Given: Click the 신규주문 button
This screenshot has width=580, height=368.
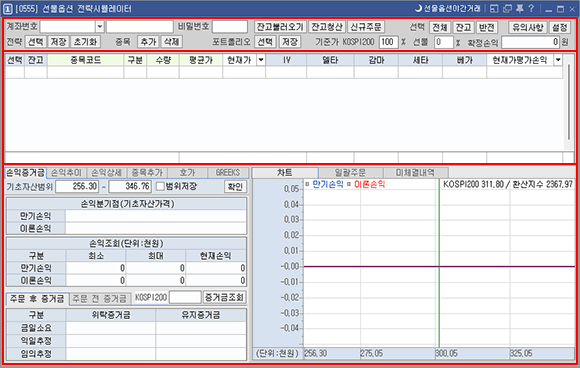Looking at the screenshot, I should (x=366, y=27).
